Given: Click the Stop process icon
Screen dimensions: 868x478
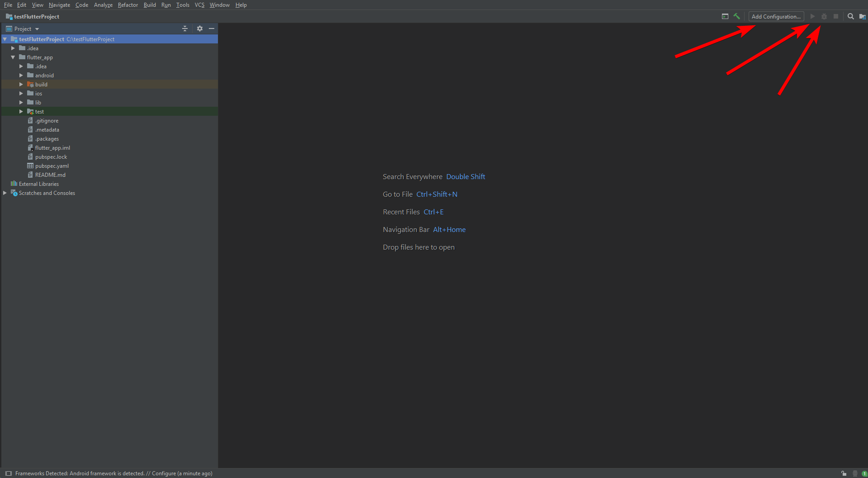Looking at the screenshot, I should (x=836, y=16).
